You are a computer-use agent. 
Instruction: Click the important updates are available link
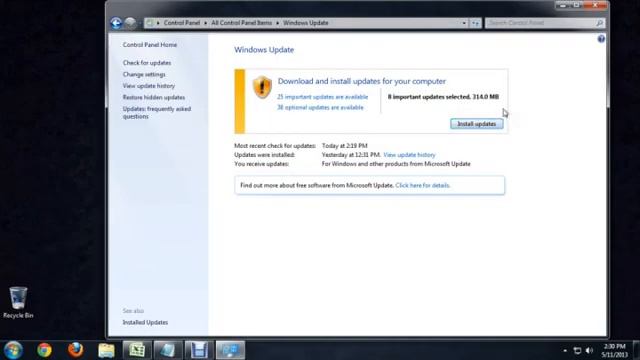322,97
